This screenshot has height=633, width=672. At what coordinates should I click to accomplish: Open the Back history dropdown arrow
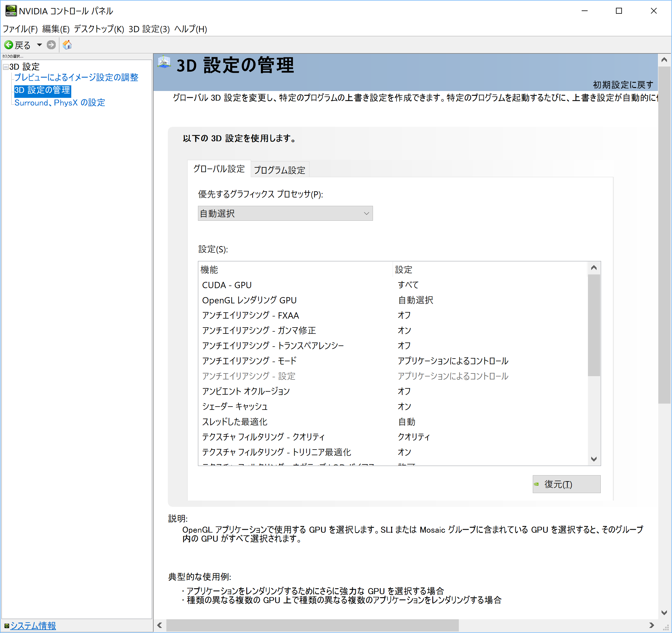coord(39,45)
